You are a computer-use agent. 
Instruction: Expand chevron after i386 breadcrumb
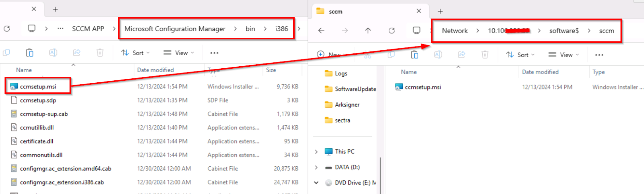point(299,29)
